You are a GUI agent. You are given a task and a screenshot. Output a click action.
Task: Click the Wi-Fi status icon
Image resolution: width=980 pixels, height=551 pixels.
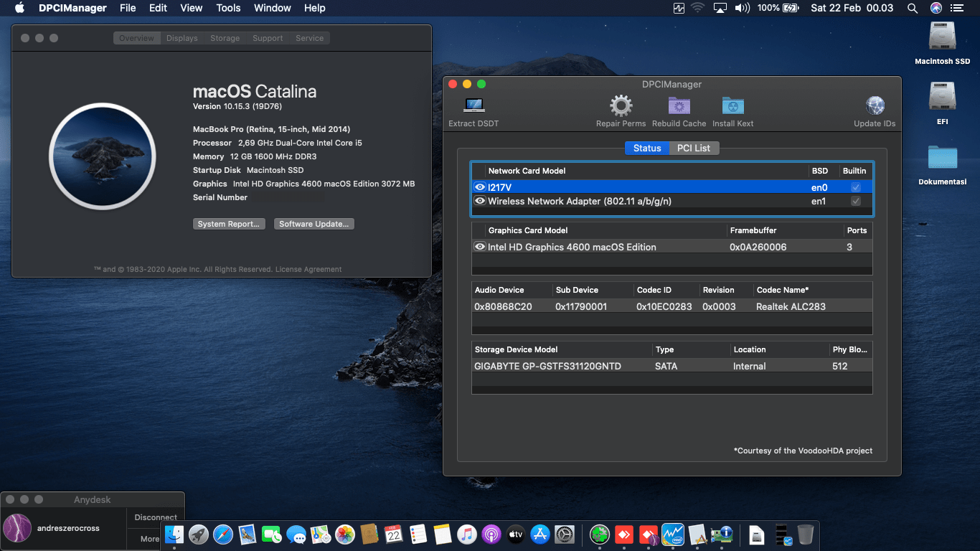(x=698, y=8)
